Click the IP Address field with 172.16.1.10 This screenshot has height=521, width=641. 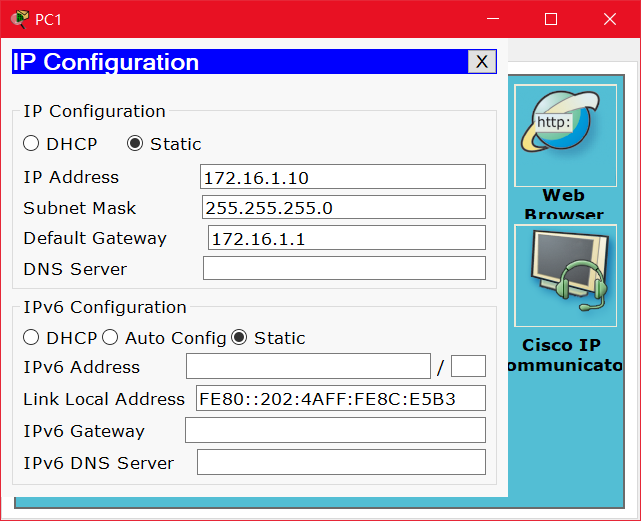[x=343, y=177]
